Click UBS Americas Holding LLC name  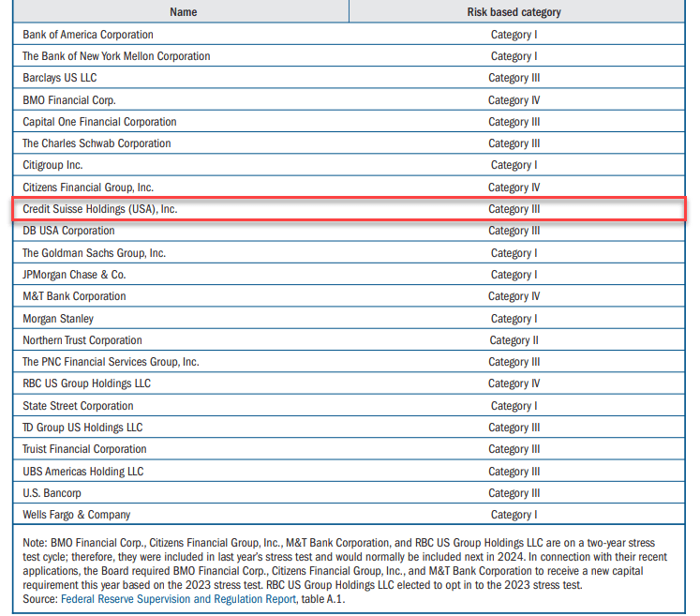(x=82, y=472)
